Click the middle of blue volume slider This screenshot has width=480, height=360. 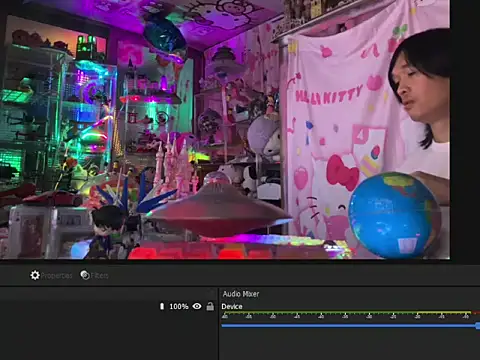tap(350, 325)
